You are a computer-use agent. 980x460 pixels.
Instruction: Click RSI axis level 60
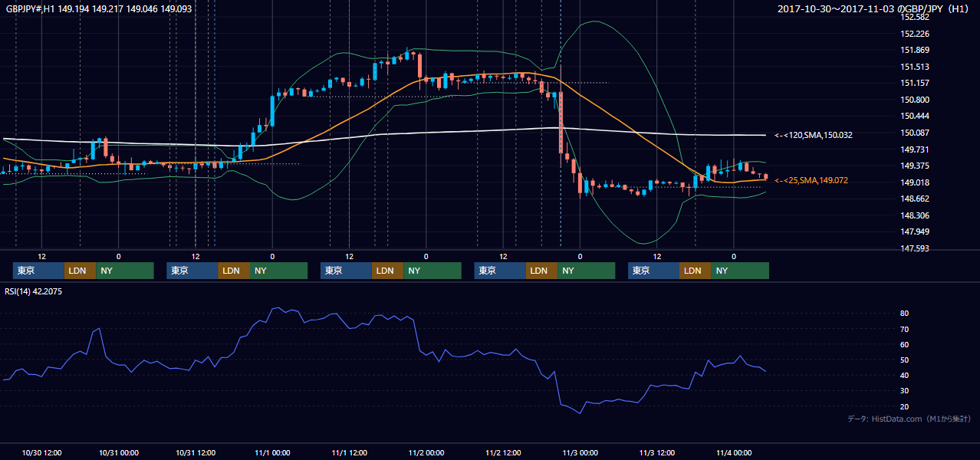[905, 344]
